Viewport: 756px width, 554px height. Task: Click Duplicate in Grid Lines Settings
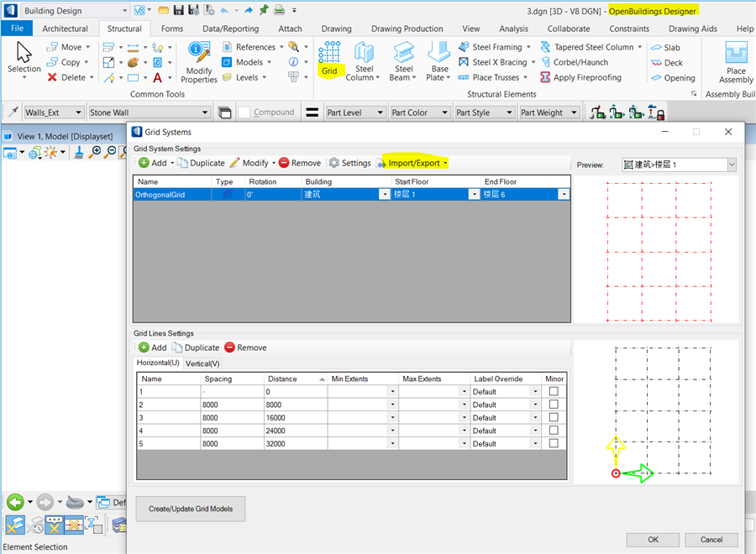[196, 348]
